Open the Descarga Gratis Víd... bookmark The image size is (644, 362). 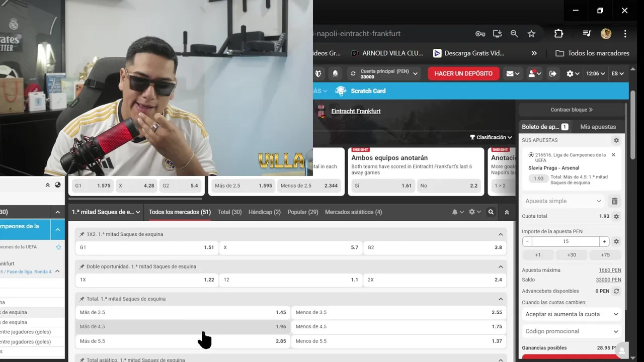[x=468, y=53]
